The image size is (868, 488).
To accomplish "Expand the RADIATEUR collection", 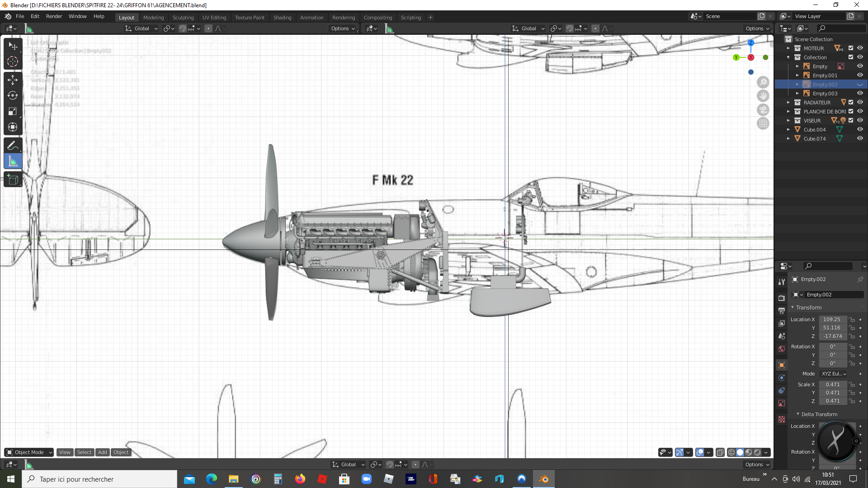I will coord(788,103).
